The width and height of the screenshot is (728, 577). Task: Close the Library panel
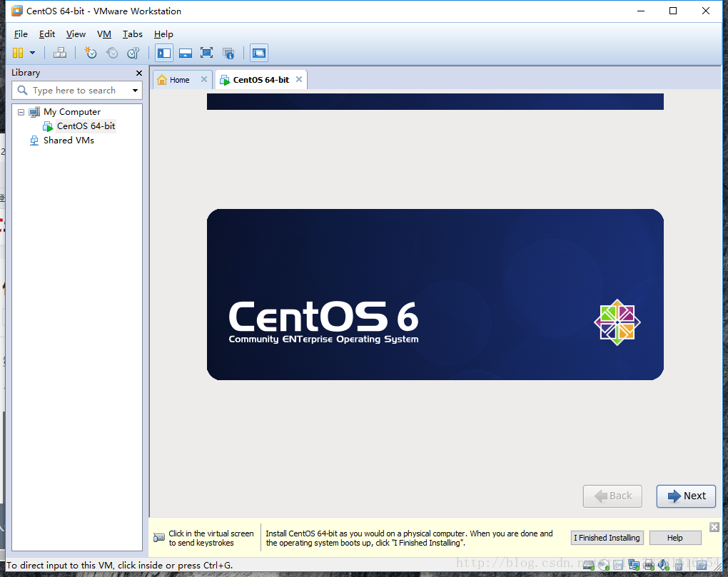click(139, 73)
